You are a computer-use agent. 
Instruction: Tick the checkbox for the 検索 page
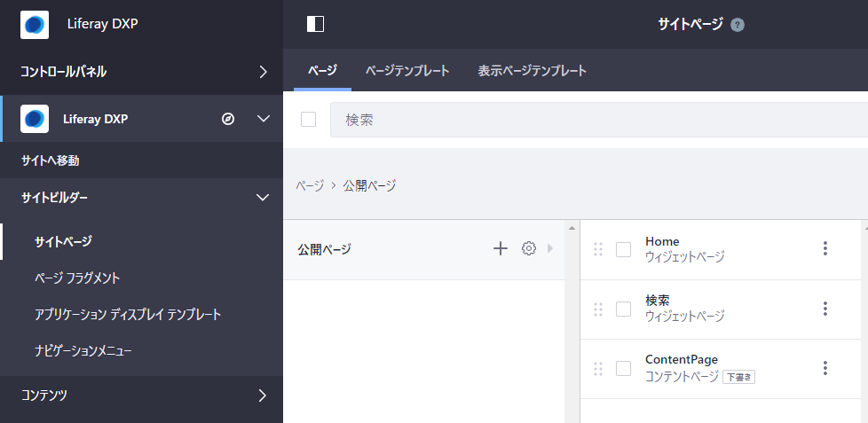click(x=623, y=309)
